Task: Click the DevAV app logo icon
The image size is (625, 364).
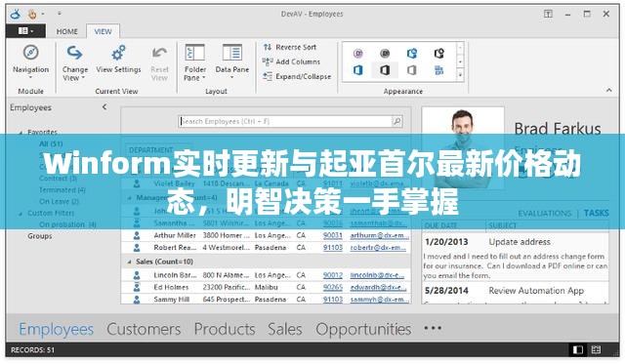Action: [16, 15]
